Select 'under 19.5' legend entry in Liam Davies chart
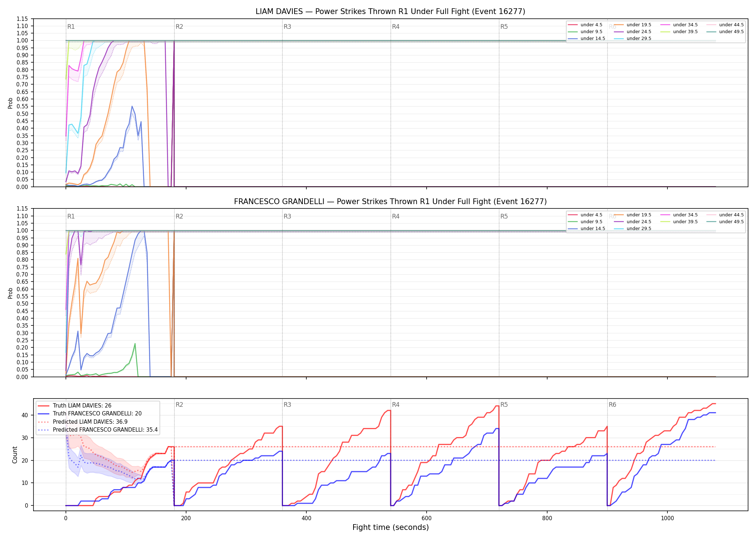This screenshot has height=540, width=756. point(633,25)
